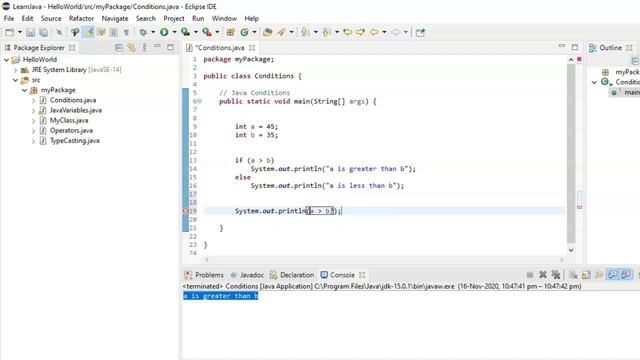Click Console Remove Launch icon

[x=542, y=275]
